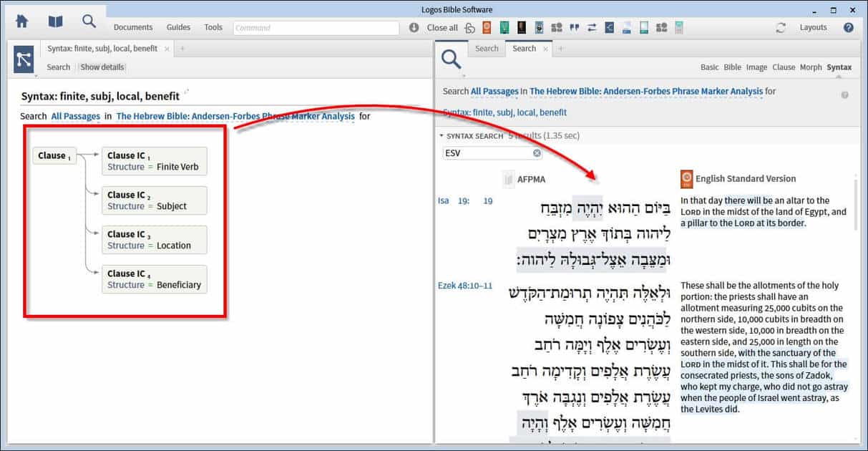Open the All Passages range dropdown in left panel

[x=75, y=116]
